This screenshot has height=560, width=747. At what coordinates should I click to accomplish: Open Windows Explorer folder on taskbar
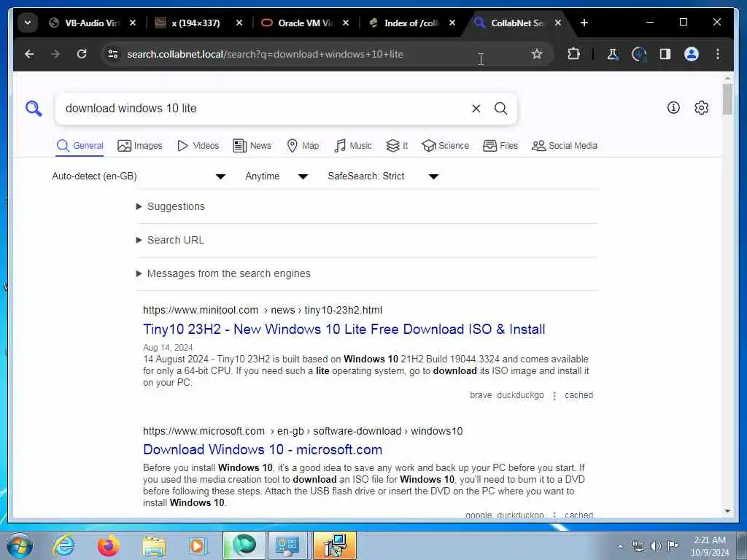[154, 545]
